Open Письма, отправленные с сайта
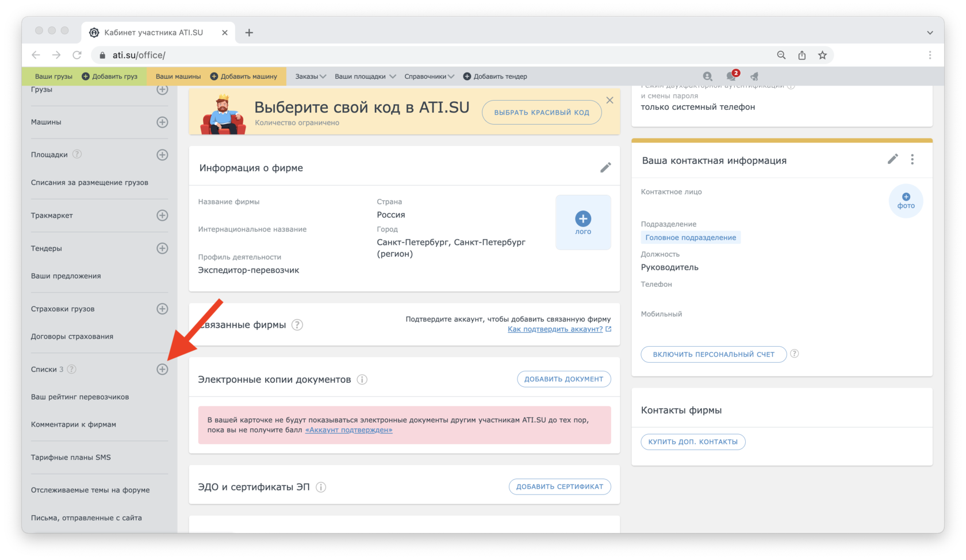This screenshot has height=560, width=966. [x=86, y=517]
